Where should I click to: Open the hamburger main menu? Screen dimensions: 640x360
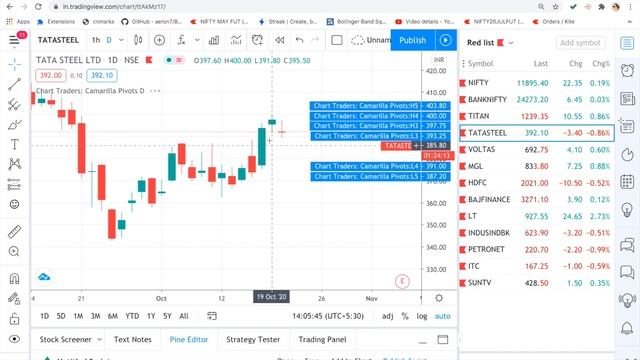[14, 40]
